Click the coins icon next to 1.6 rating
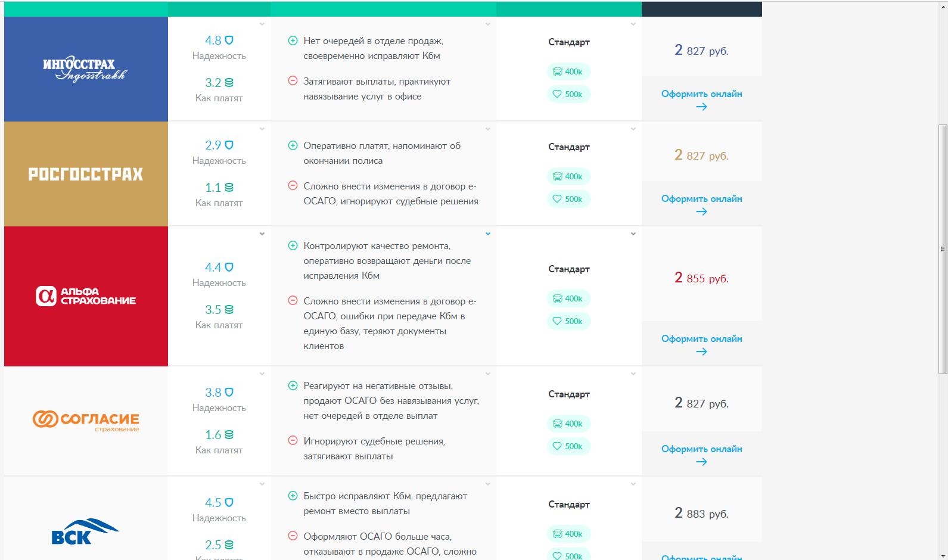 (x=229, y=435)
